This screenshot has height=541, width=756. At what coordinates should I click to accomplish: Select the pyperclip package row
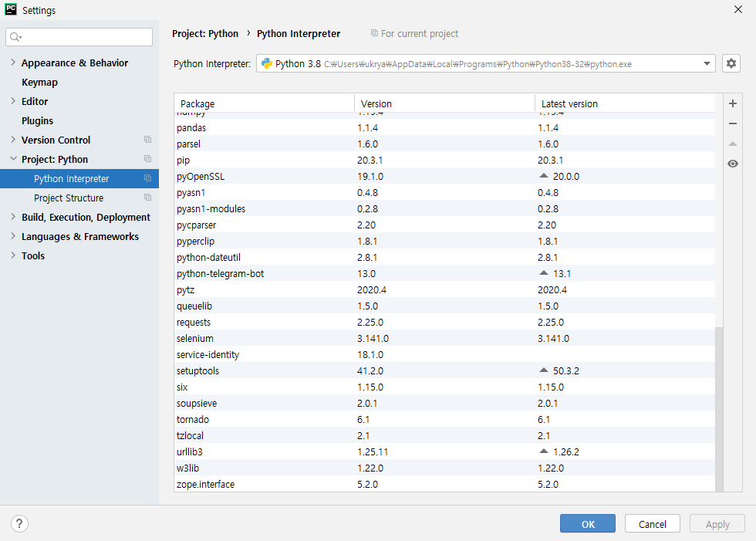tap(444, 241)
